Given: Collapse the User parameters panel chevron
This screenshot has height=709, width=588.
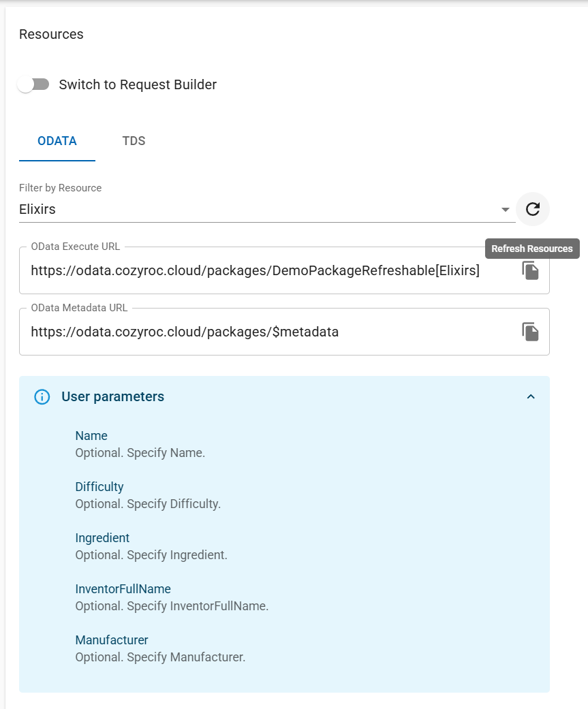Looking at the screenshot, I should tap(531, 397).
